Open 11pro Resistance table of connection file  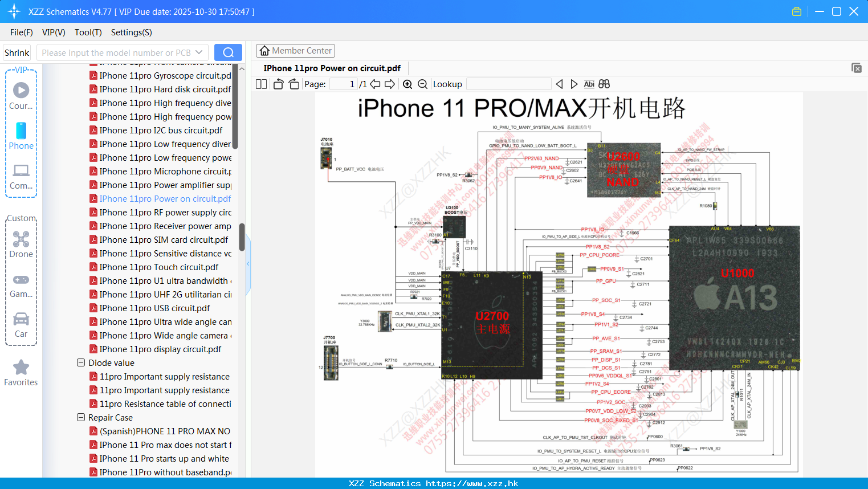pos(160,404)
